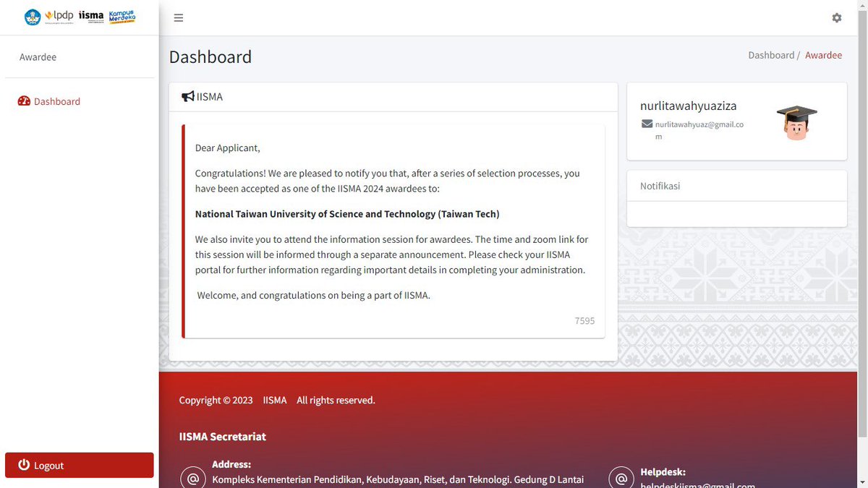Click the at-sign icon beside Helpdesk
The image size is (868, 488).
[621, 479]
